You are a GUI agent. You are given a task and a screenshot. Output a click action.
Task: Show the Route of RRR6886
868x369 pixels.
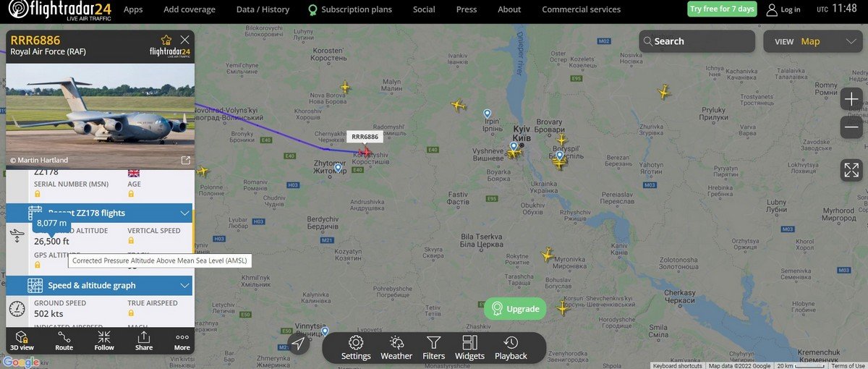click(64, 341)
